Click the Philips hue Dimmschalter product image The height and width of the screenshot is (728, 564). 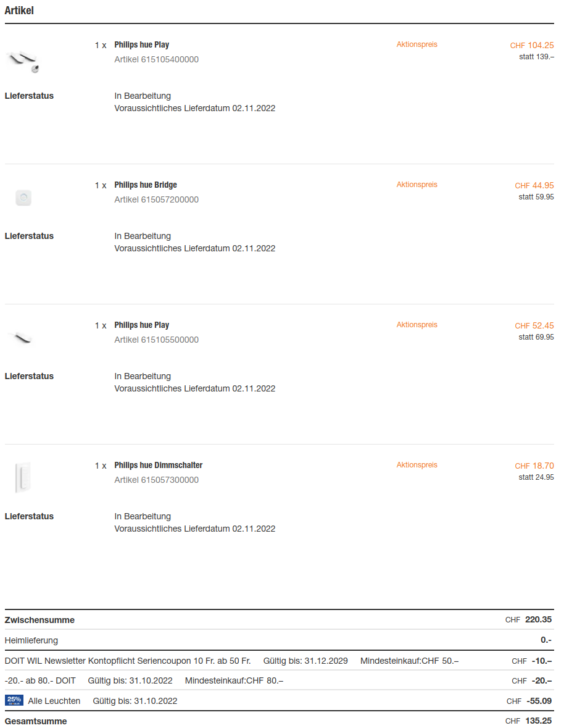coord(23,477)
